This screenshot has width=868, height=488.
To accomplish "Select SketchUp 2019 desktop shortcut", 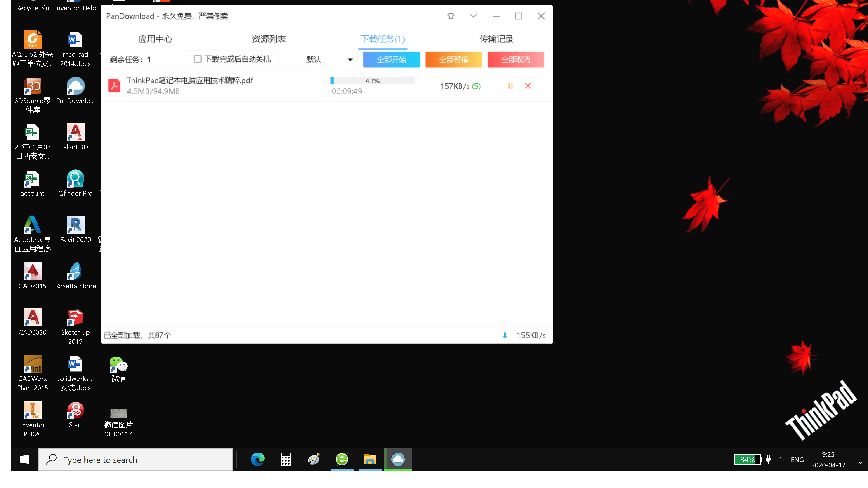I will point(75,327).
